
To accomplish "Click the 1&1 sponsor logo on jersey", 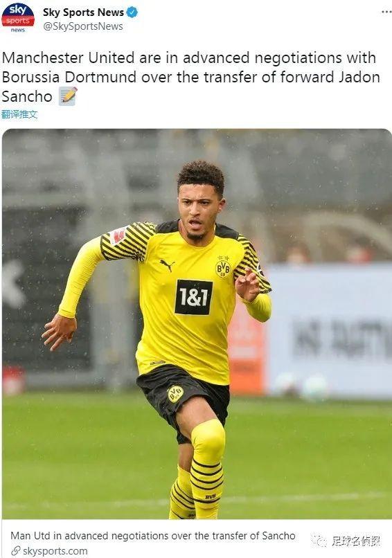I will [193, 297].
